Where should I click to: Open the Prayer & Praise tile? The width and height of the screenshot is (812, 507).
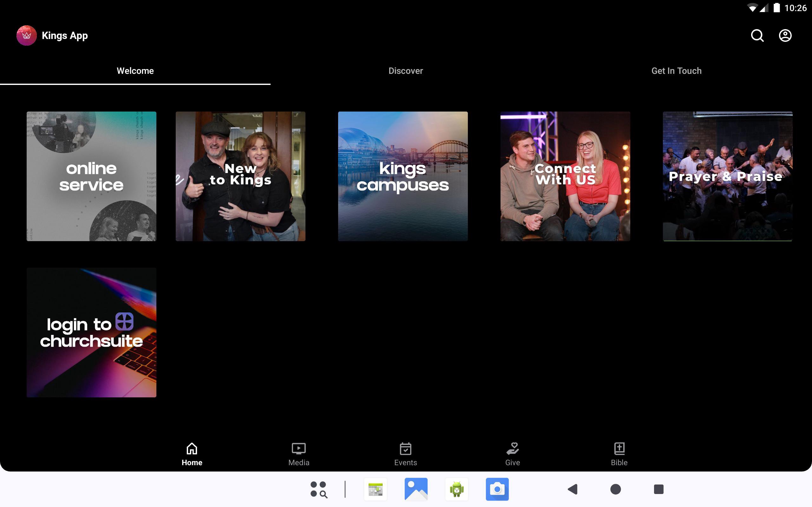(727, 176)
